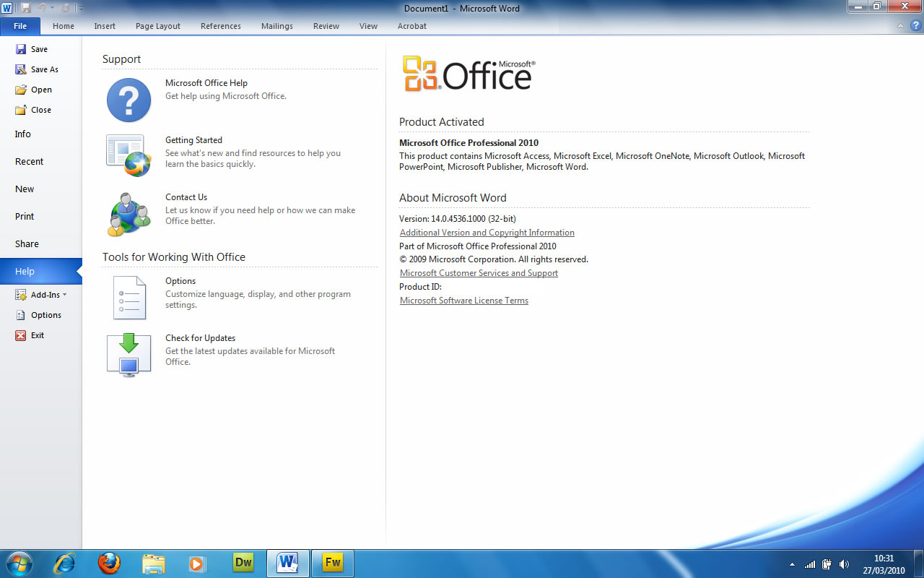
Task: Click the red Exit icon in the sidebar
Action: 21,335
